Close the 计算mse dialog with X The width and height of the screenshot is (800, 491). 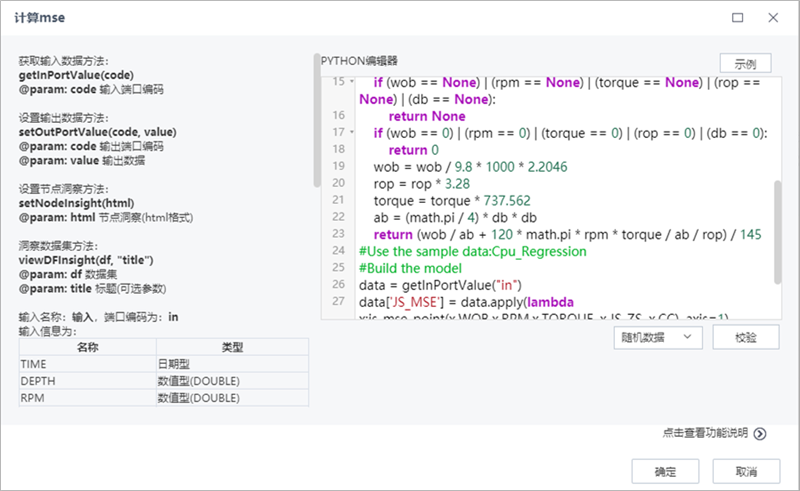[x=773, y=18]
